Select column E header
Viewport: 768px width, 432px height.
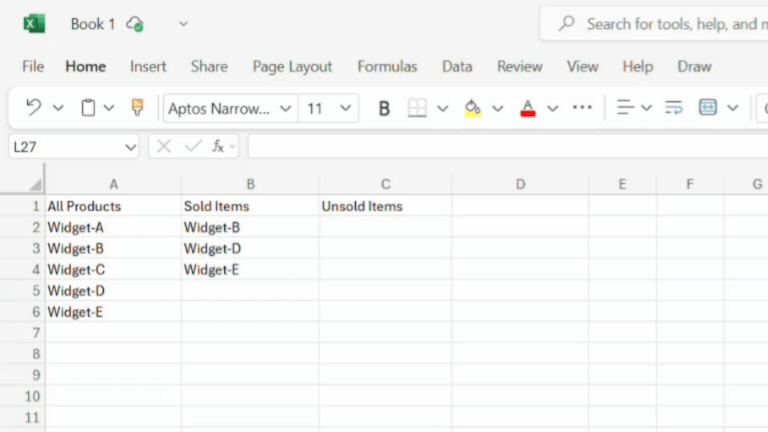tap(622, 184)
